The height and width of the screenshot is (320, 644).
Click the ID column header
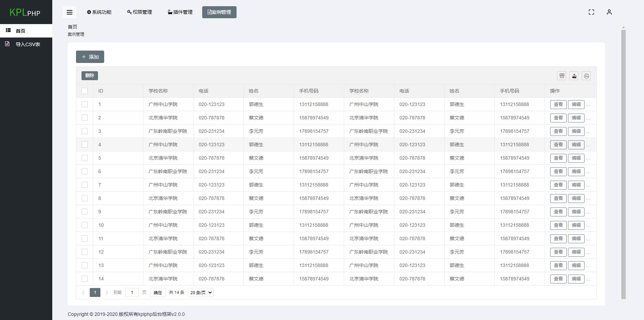(x=118, y=91)
